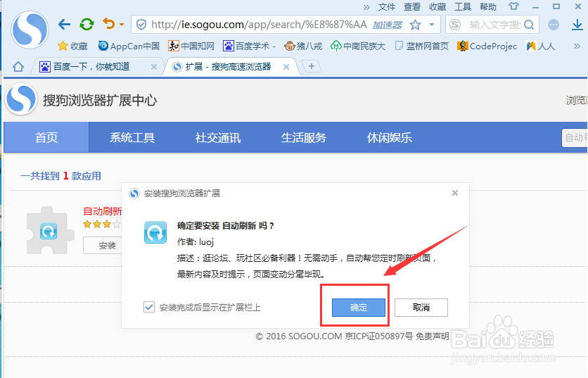Open the downloads arrow icon
588x378 pixels.
(577, 25)
